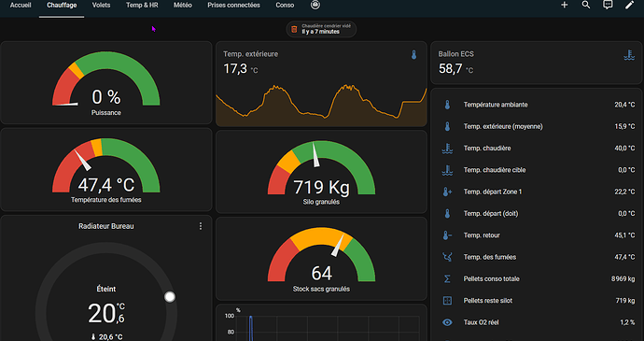Open the percentage chart below Stock gauge
Viewport: 644px width, 341px height.
(321, 323)
